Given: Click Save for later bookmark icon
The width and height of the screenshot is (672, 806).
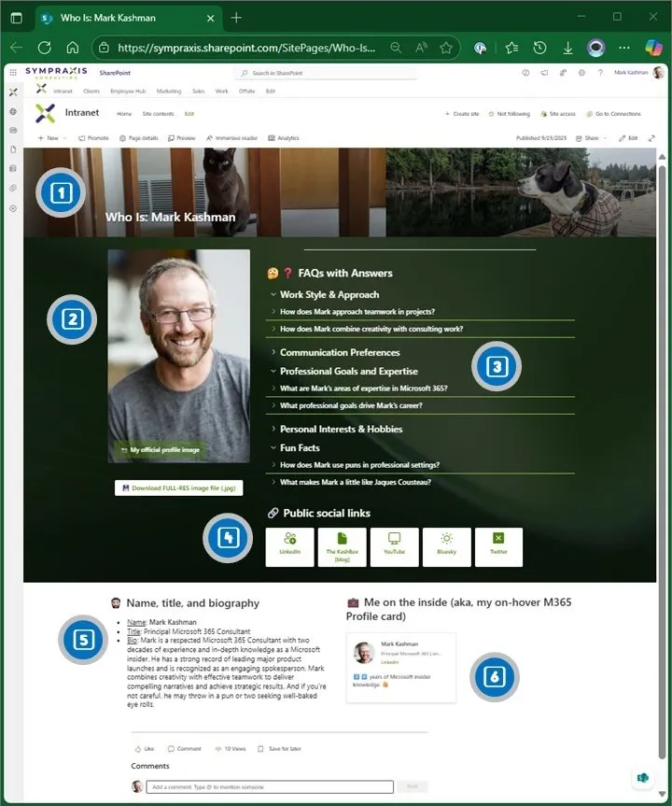Looking at the screenshot, I should click(260, 749).
